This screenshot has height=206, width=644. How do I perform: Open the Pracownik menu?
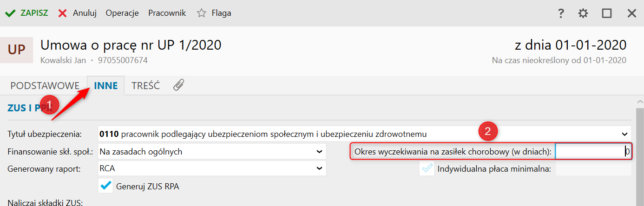167,13
